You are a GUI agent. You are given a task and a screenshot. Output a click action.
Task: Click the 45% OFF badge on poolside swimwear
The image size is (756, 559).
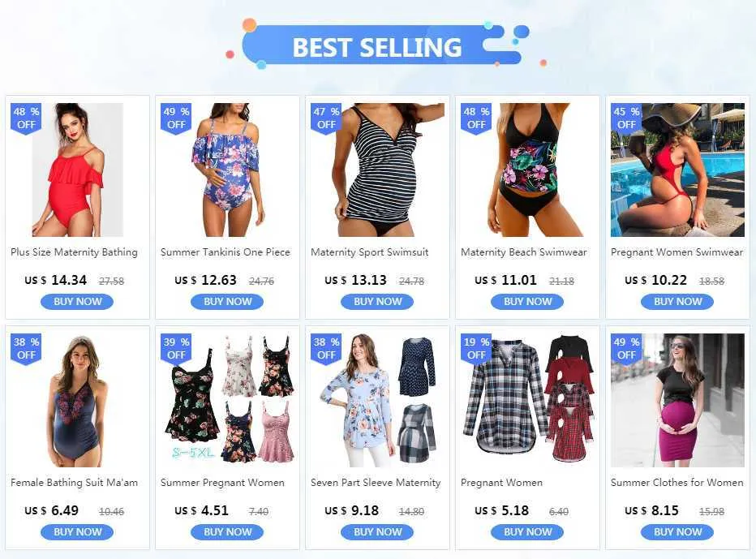pos(626,118)
